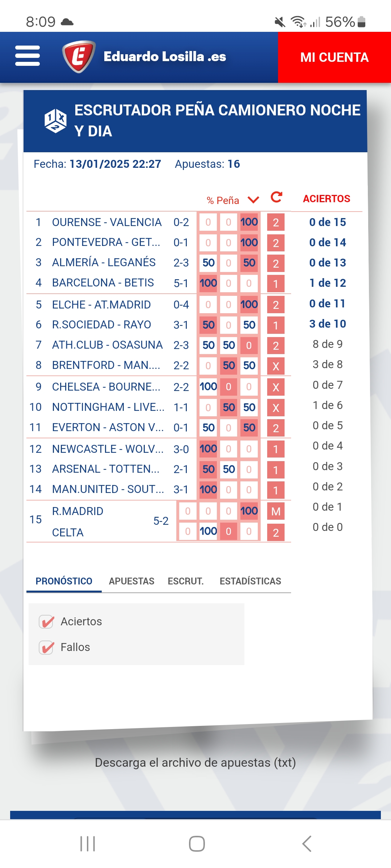Viewport: 391px width, 868px height.
Task: Tap the Eduardo Losilla shield logo
Action: (79, 56)
